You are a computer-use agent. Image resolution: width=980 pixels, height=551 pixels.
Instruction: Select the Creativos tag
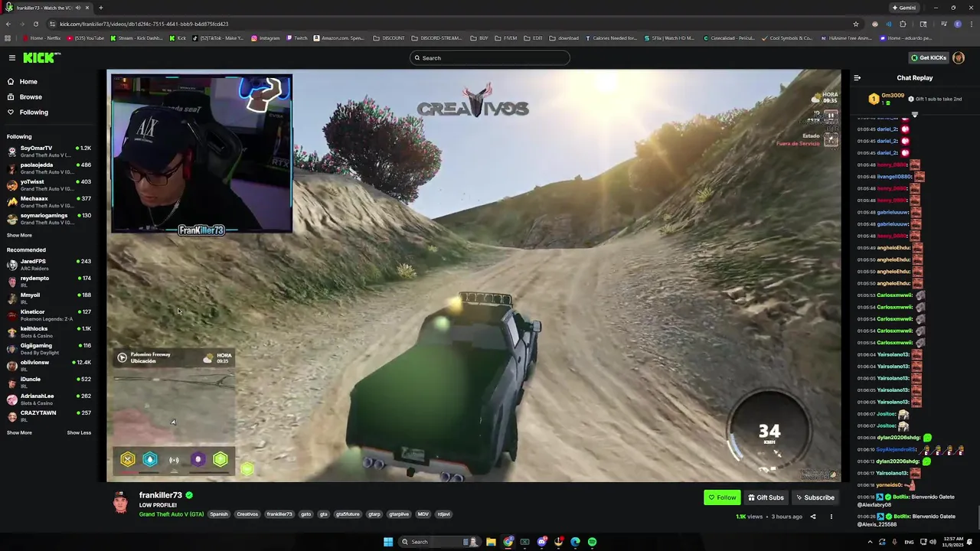click(x=247, y=514)
